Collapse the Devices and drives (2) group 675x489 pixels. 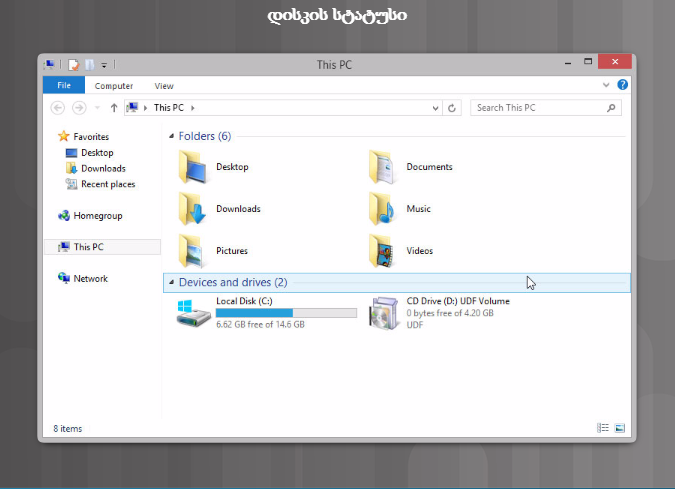(x=171, y=283)
